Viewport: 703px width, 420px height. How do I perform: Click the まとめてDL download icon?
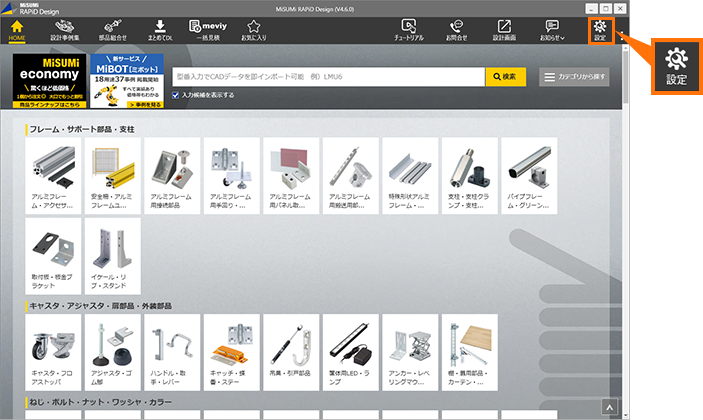(160, 29)
